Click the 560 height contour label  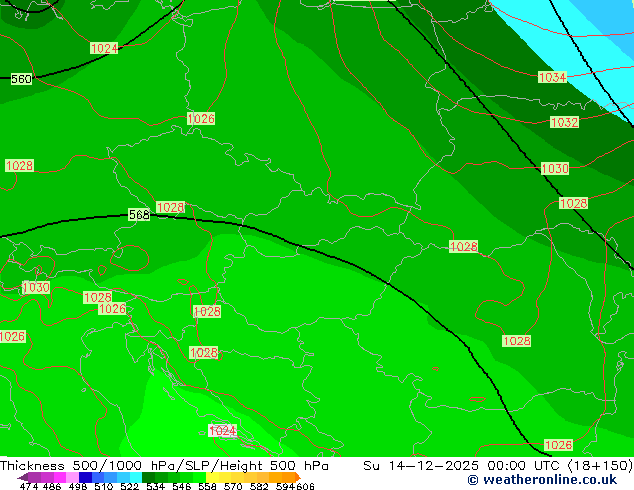pos(21,79)
